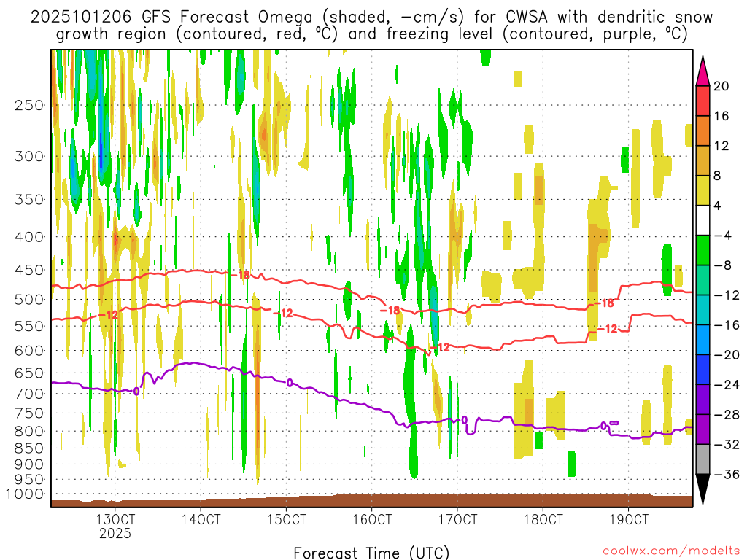Click the color bar's -24 tick label
Screen dimensions: 747x560
727,385
